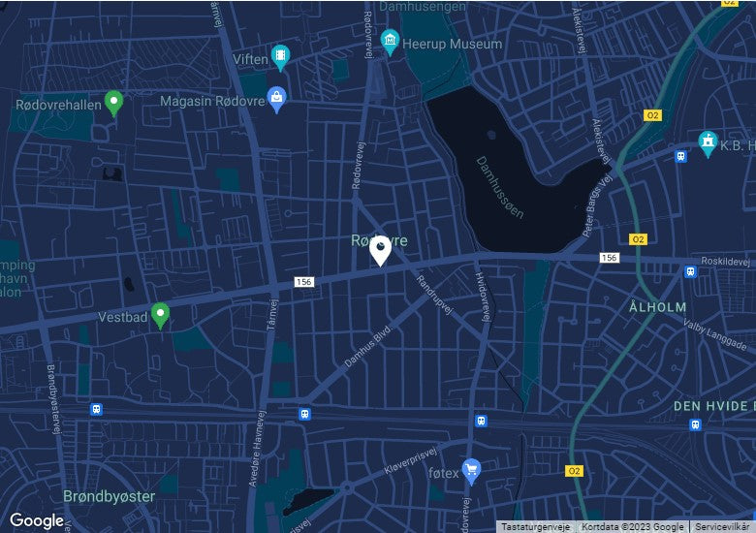Image resolution: width=756 pixels, height=533 pixels.
Task: Select the K.B. Hallen landmark icon
Action: (708, 143)
